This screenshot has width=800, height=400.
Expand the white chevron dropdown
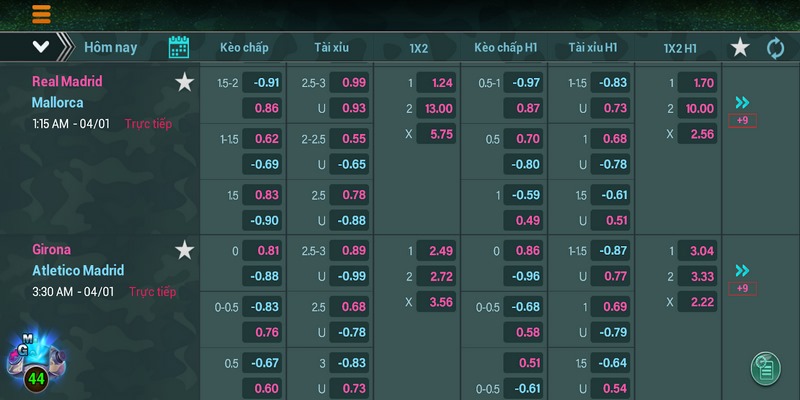tap(41, 47)
